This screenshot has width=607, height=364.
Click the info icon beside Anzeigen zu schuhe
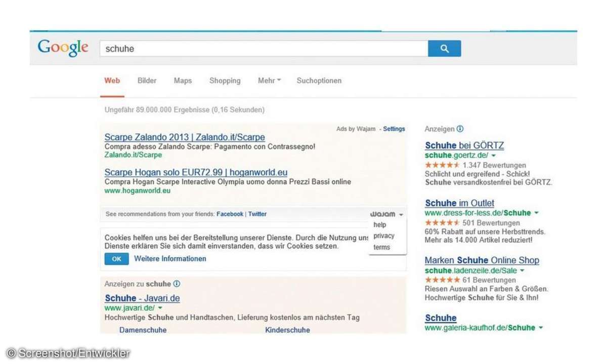[x=177, y=284]
